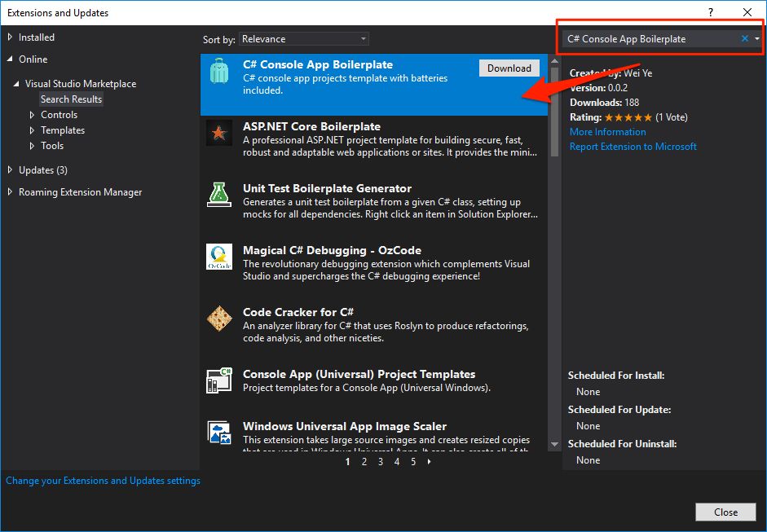Image resolution: width=767 pixels, height=532 pixels.
Task: Go to results page 3
Action: tap(381, 462)
